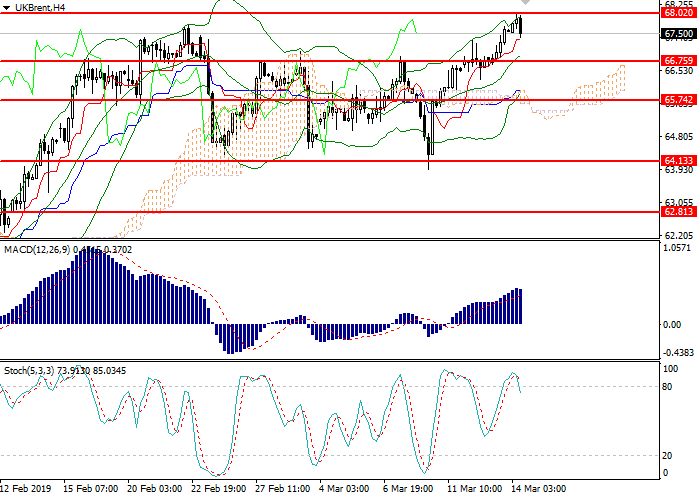Click the last MACD histogram bar
Viewport: 700px width, 500px height.
pos(520,307)
